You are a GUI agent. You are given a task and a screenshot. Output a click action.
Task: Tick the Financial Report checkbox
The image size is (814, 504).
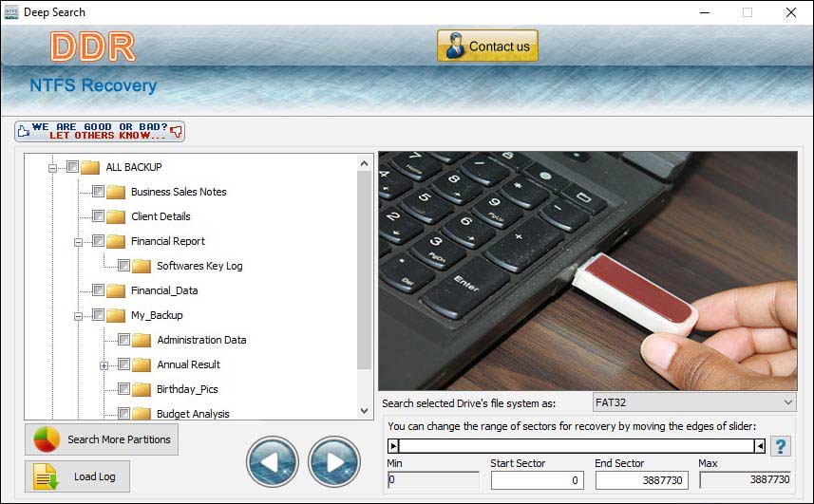(98, 240)
